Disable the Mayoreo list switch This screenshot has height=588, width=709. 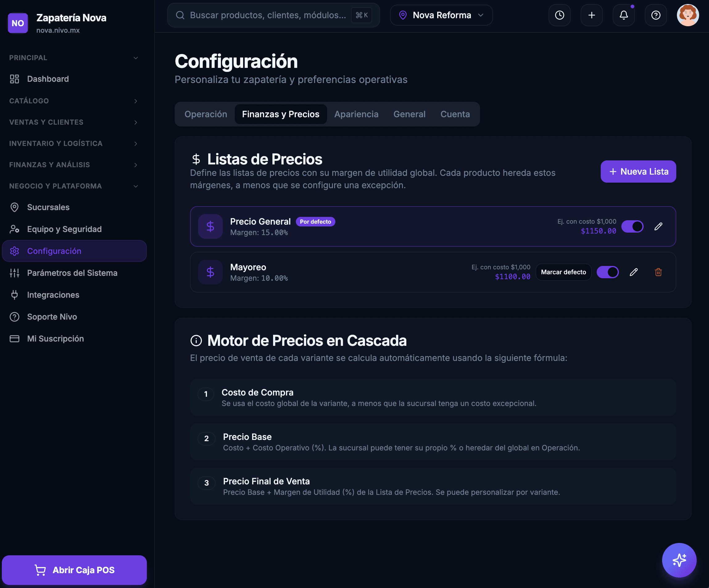607,272
